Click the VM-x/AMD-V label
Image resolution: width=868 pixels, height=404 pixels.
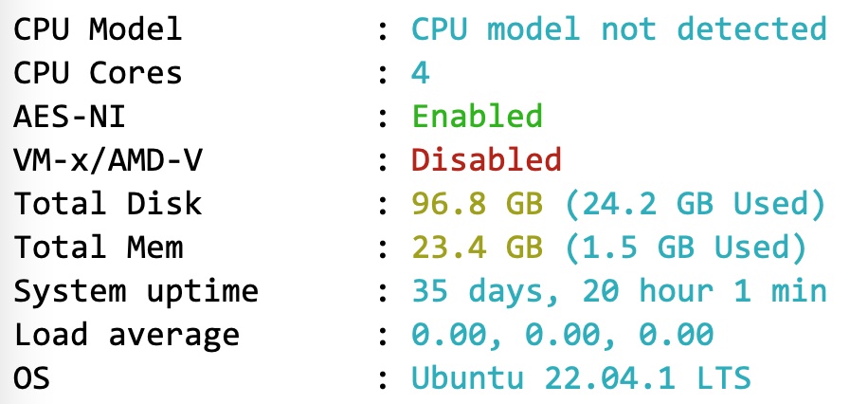point(107,159)
